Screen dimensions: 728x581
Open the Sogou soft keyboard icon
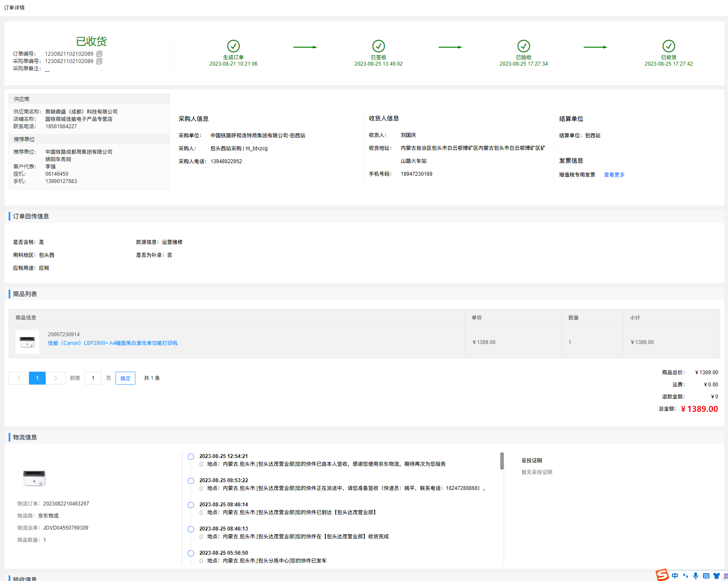coord(706,576)
